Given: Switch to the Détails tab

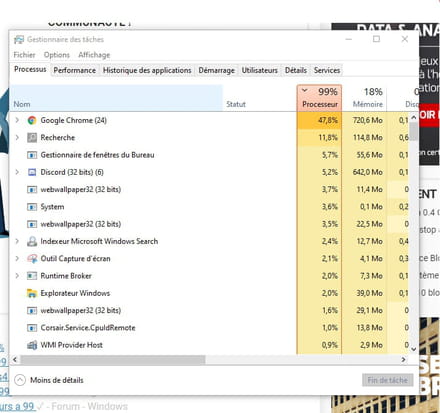Looking at the screenshot, I should [296, 70].
